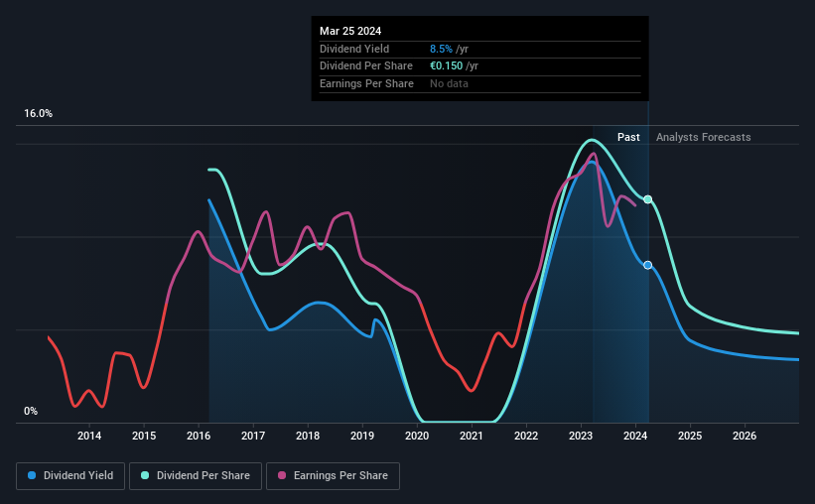815x504 pixels.
Task: Click the 2015 x-axis label
Action: click(x=144, y=436)
